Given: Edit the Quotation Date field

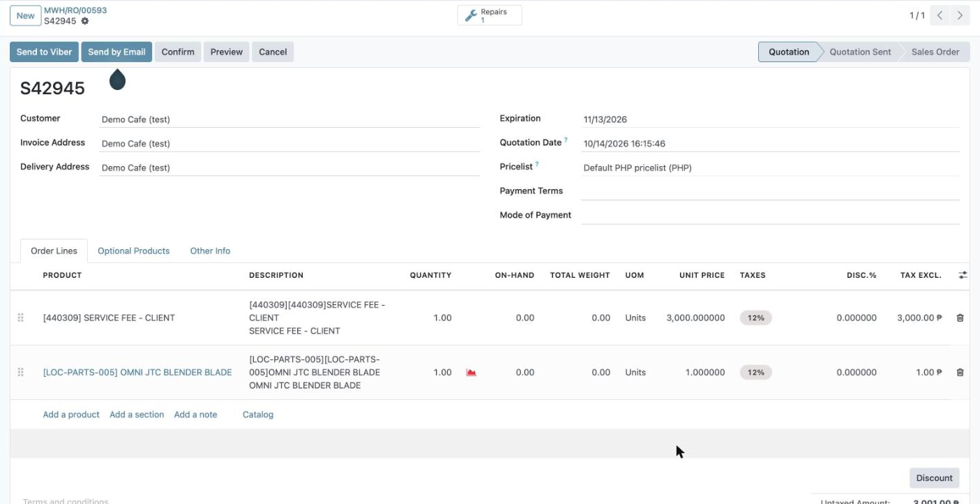Looking at the screenshot, I should (x=770, y=144).
